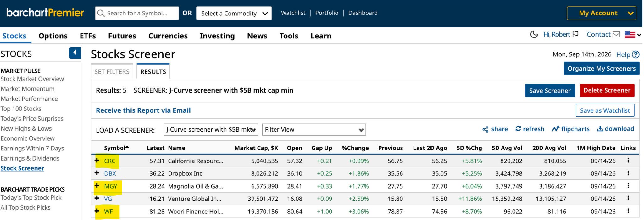Open the My Account dropdown

pos(601,13)
